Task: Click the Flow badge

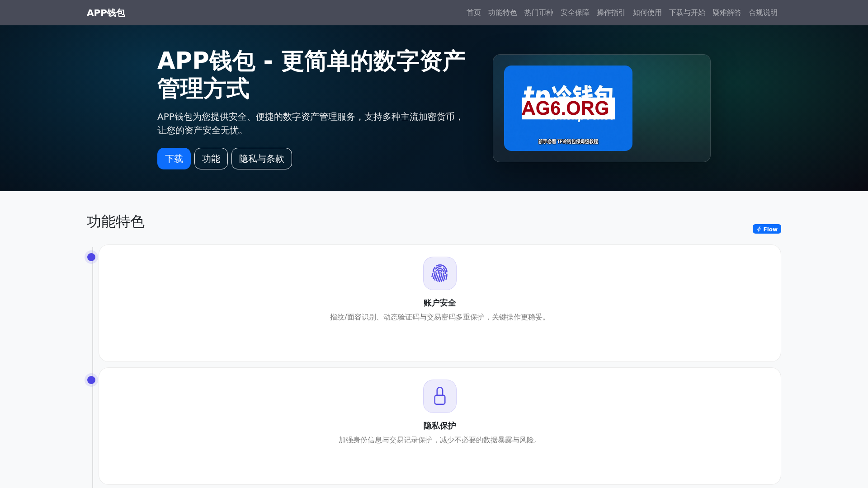Action: [x=767, y=229]
